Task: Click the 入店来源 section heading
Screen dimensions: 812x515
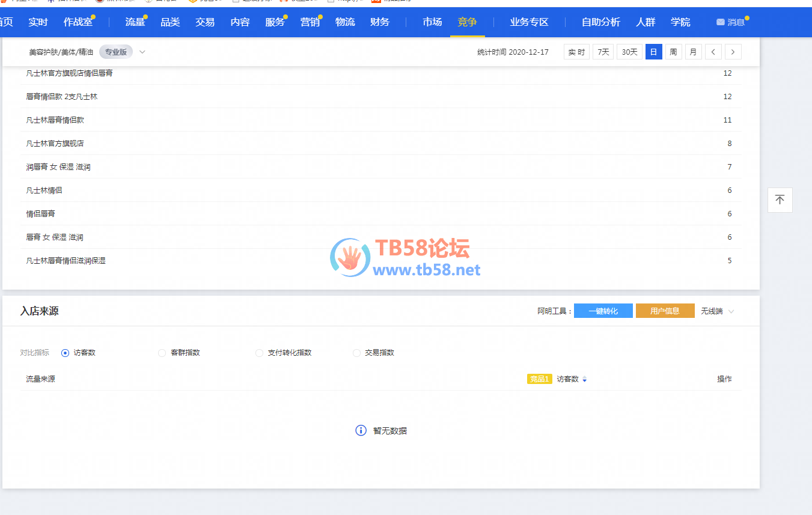Action: [40, 311]
